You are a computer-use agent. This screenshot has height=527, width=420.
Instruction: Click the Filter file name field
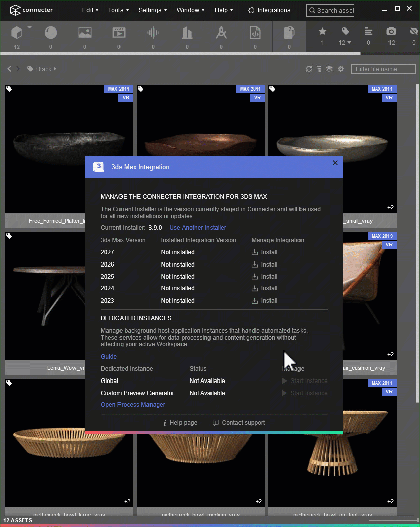pos(384,69)
